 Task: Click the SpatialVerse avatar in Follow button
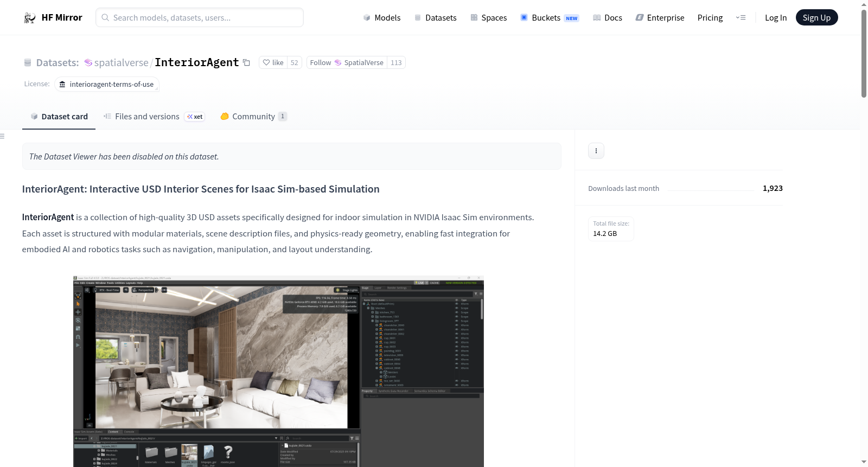[x=338, y=62]
